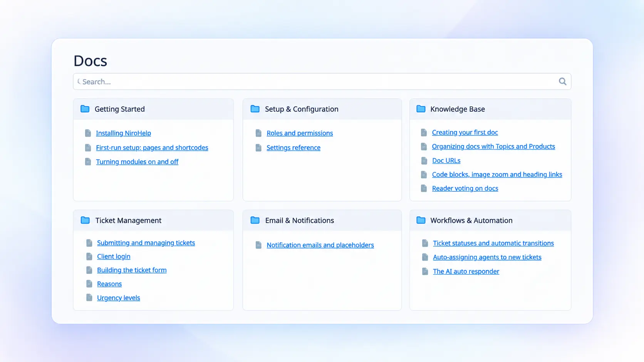Open the Reasons article
The image size is (644, 362).
109,284
